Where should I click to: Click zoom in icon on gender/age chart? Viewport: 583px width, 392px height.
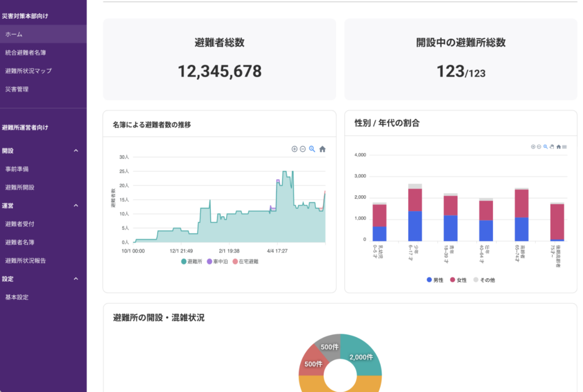tap(533, 147)
